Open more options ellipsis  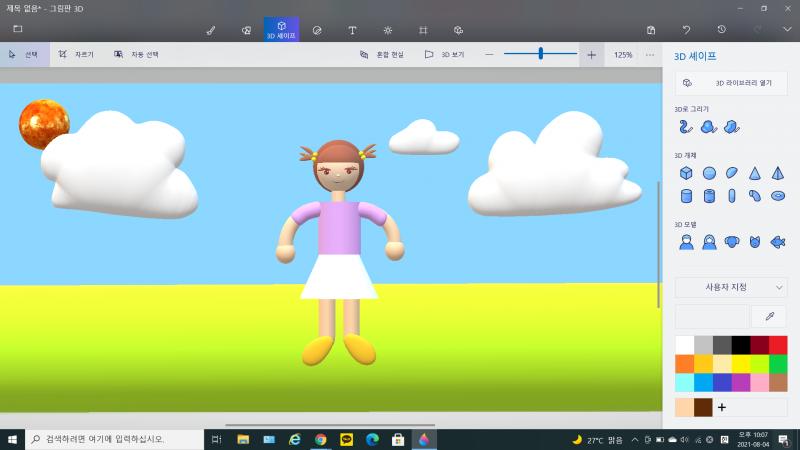pos(649,55)
